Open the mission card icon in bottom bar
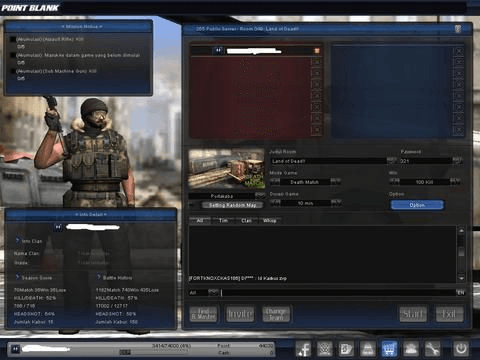The height and width of the screenshot is (360, 480). (x=346, y=349)
